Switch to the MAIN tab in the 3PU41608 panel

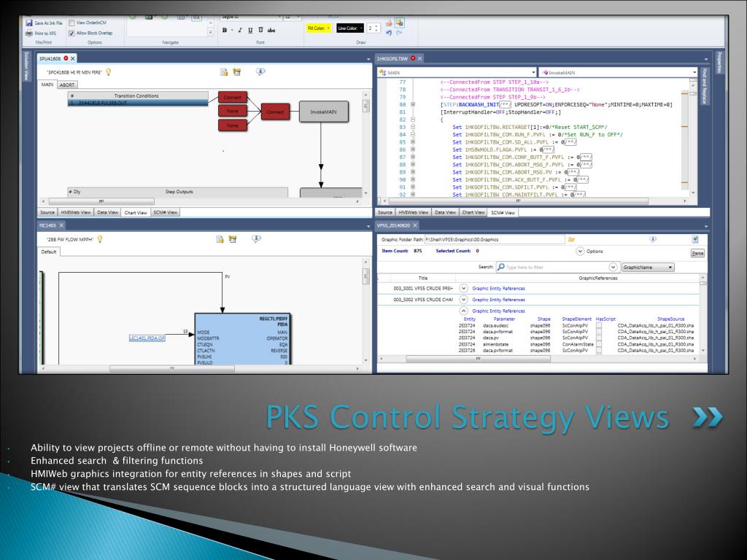[47, 85]
